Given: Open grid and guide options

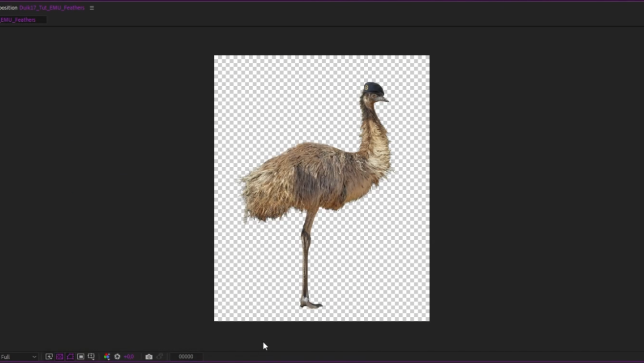Looking at the screenshot, I should (x=91, y=356).
